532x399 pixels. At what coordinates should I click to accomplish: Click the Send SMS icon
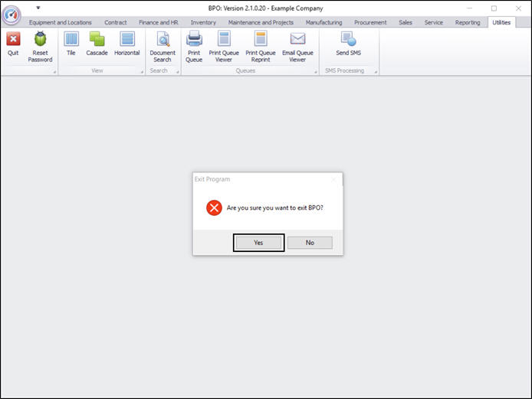click(349, 38)
